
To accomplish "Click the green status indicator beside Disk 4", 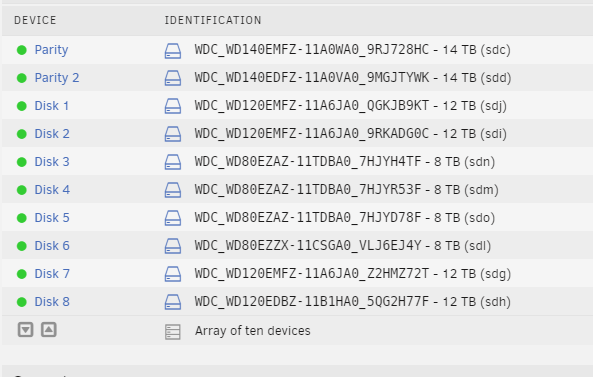I will coord(22,190).
